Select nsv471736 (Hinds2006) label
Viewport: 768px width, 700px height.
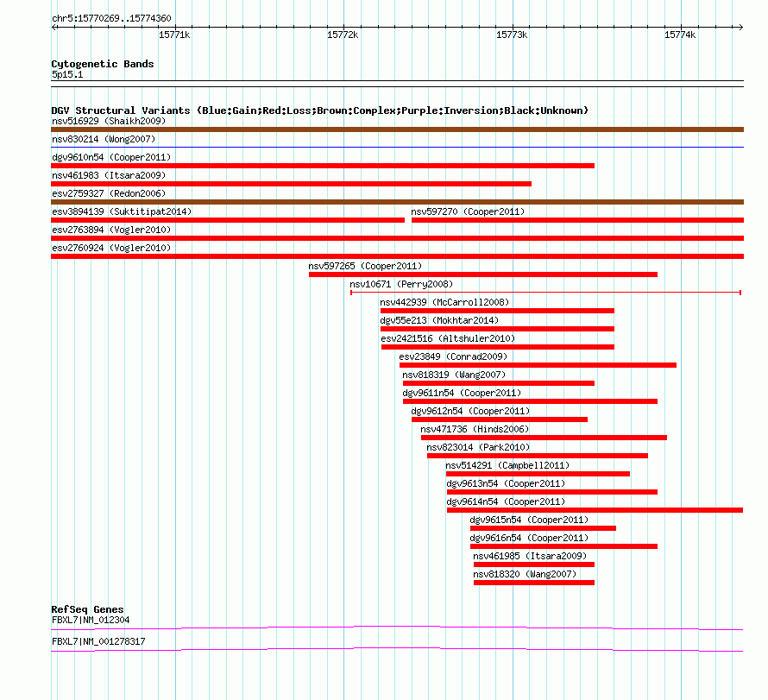475,429
